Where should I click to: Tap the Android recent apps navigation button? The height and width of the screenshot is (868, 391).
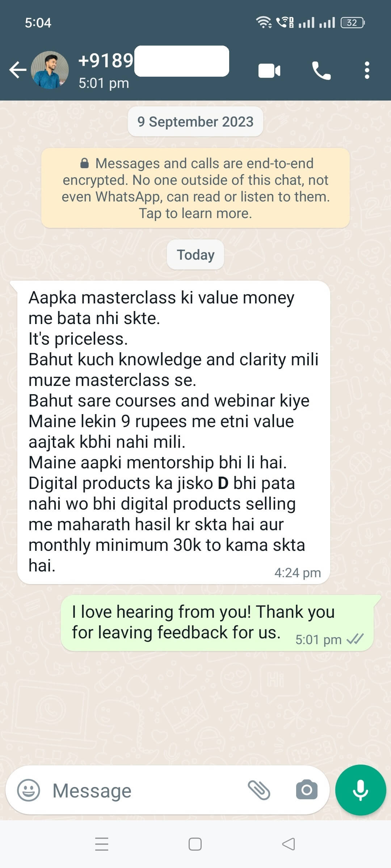click(102, 844)
